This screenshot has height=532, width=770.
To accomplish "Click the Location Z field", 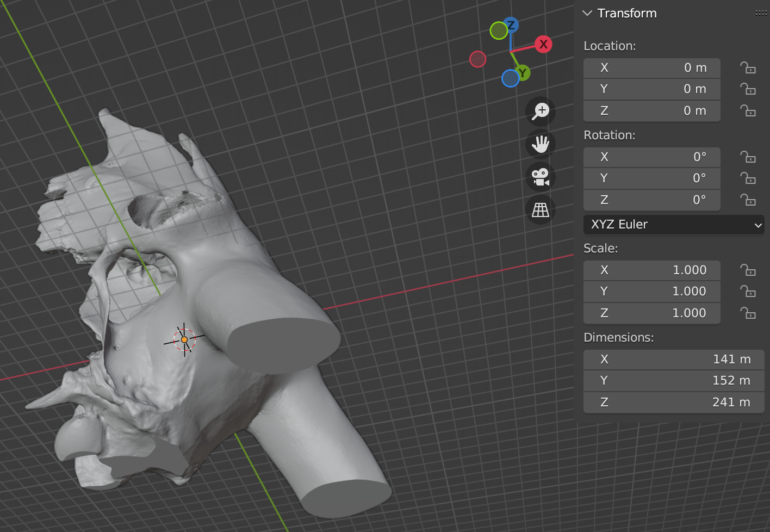I will pos(652,111).
